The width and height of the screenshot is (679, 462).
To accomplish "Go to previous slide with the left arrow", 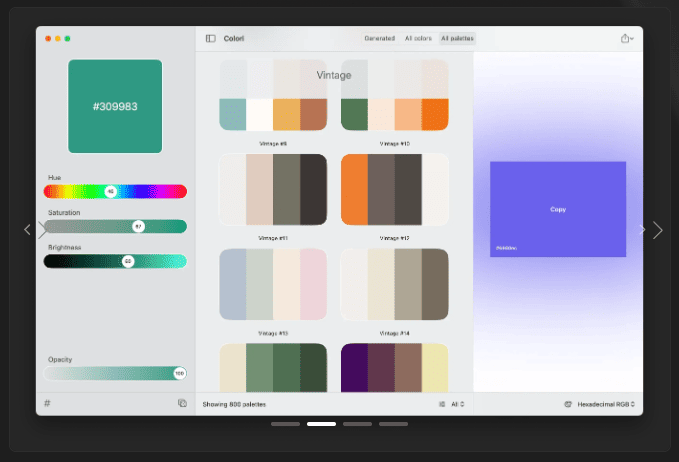I will pos(27,230).
